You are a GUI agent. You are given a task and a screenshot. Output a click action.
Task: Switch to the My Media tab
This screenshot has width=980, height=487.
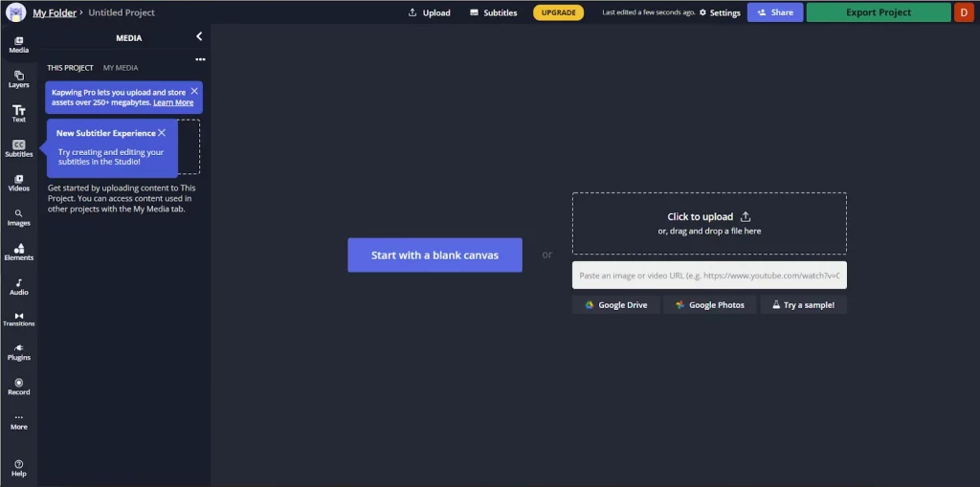[121, 68]
